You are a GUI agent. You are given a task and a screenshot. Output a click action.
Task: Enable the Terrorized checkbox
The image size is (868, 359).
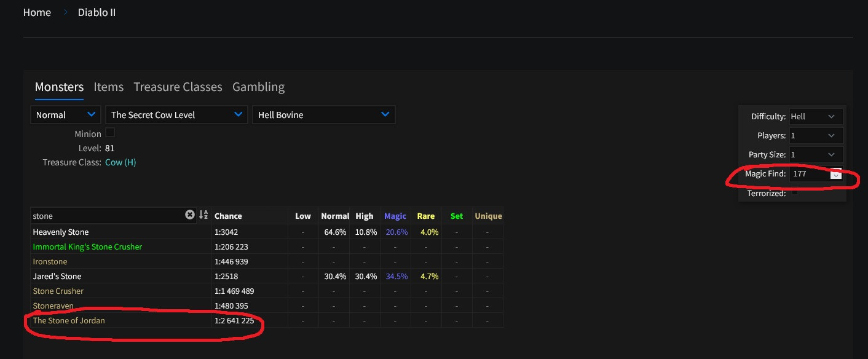click(794, 192)
